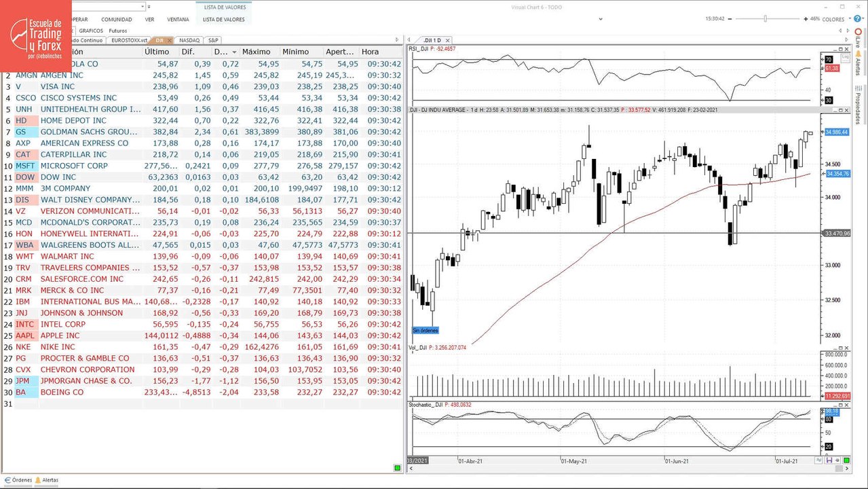Click the Futuros toolbar entry
This screenshot has width=868, height=489.
118,31
